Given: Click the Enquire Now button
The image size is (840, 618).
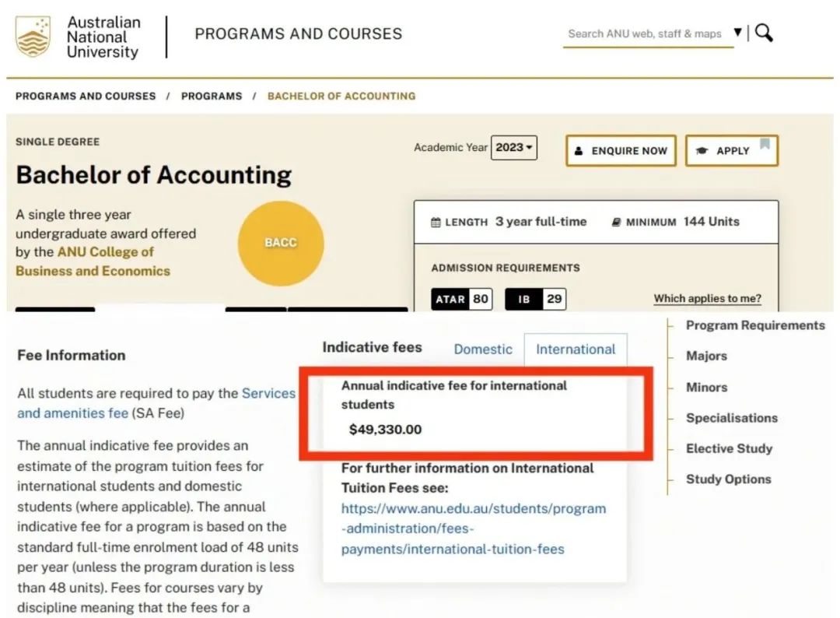Looking at the screenshot, I should point(621,151).
